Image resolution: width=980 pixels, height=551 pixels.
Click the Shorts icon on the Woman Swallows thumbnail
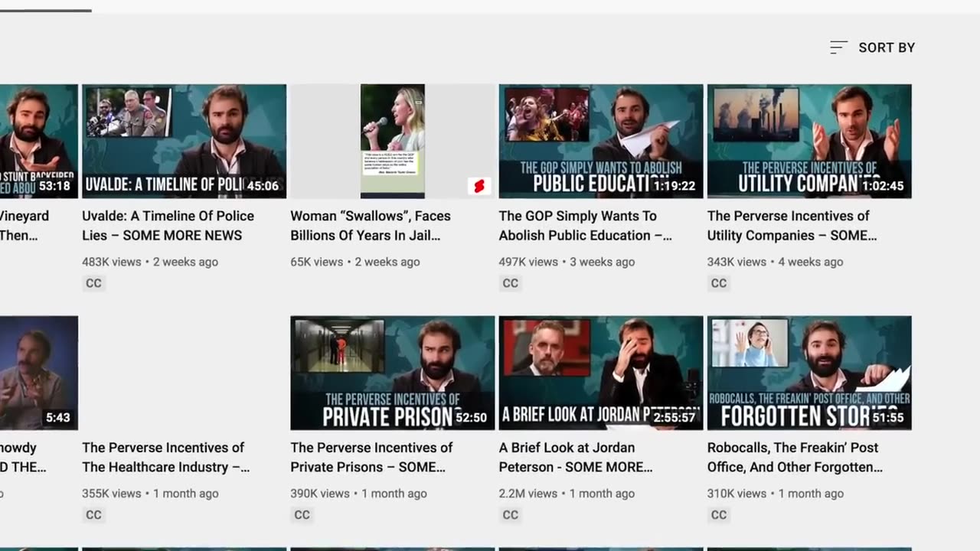(479, 186)
